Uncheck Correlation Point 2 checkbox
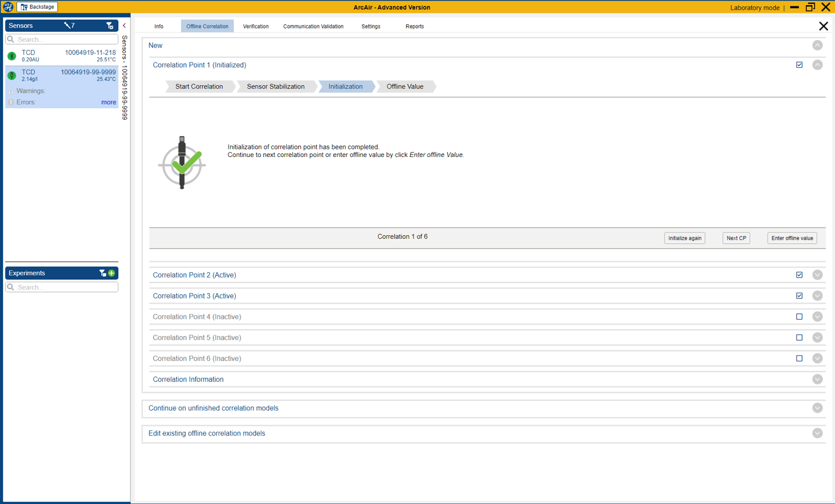 point(799,275)
